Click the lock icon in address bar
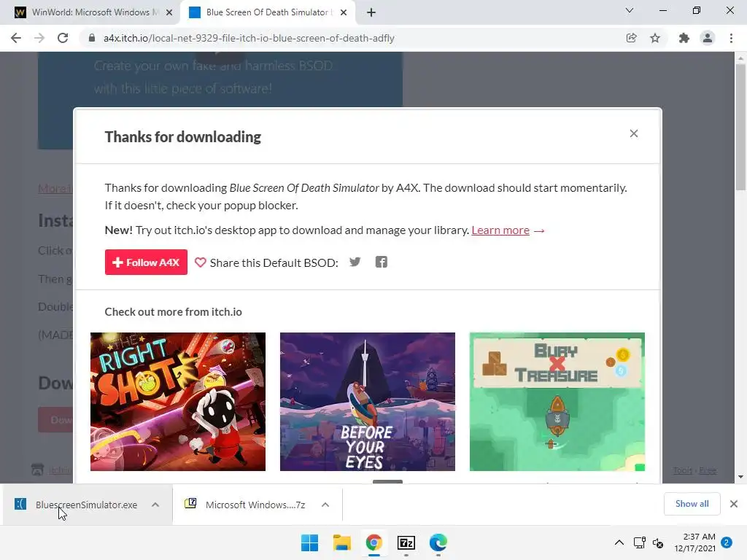747x560 pixels. tap(92, 38)
